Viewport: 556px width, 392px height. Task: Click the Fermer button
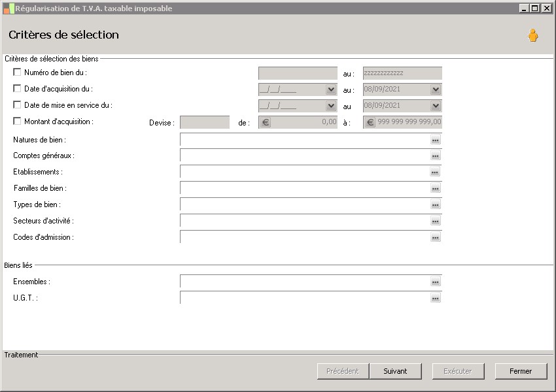point(521,371)
